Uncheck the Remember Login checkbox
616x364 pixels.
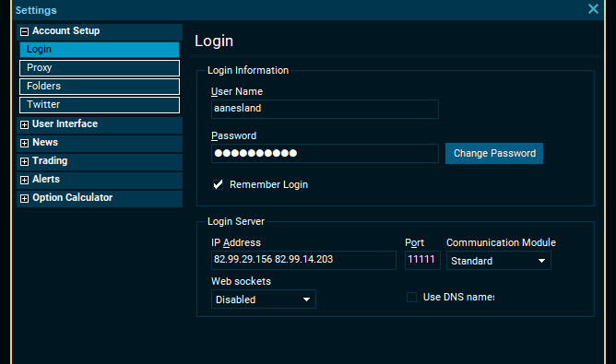point(218,184)
